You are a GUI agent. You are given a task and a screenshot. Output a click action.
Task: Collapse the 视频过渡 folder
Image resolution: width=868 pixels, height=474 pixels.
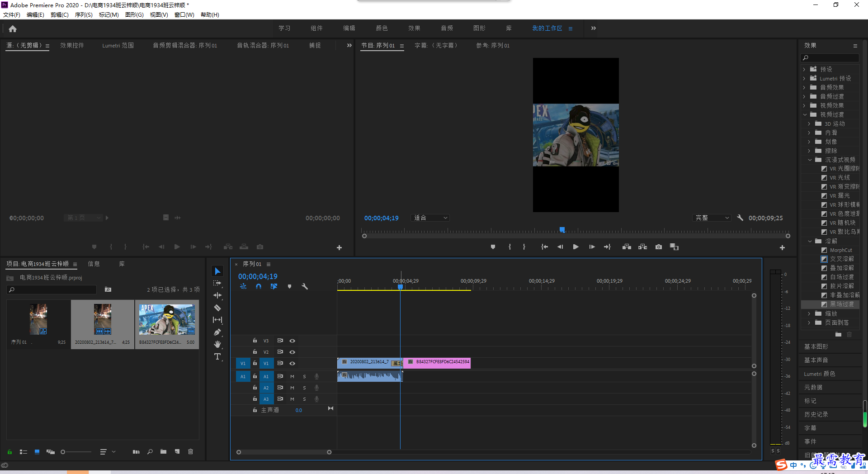[804, 114]
